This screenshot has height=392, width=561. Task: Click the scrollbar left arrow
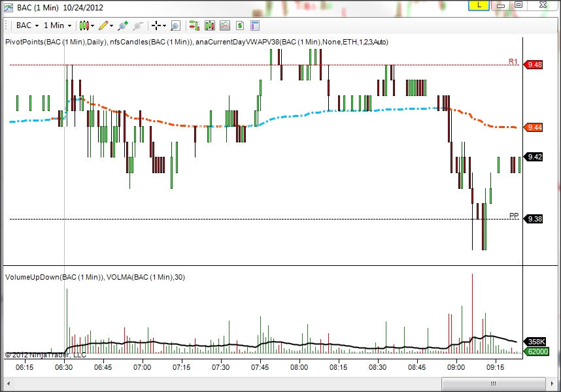[8, 384]
